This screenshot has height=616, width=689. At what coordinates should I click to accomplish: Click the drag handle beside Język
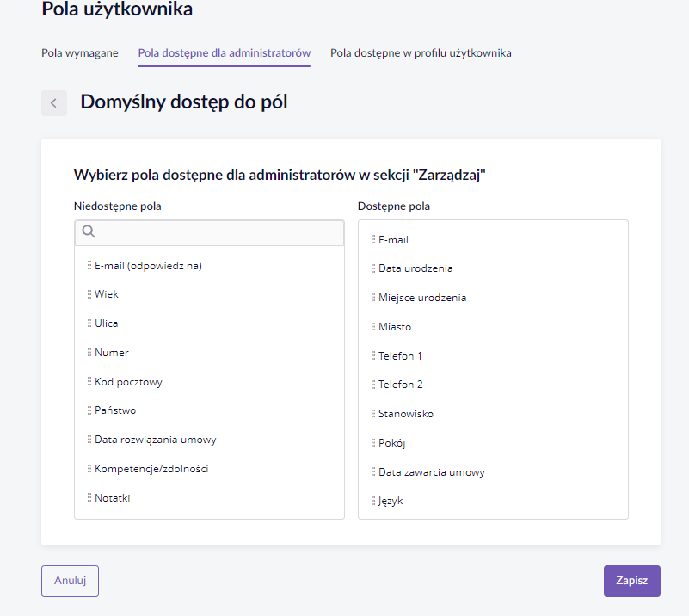pos(373,501)
